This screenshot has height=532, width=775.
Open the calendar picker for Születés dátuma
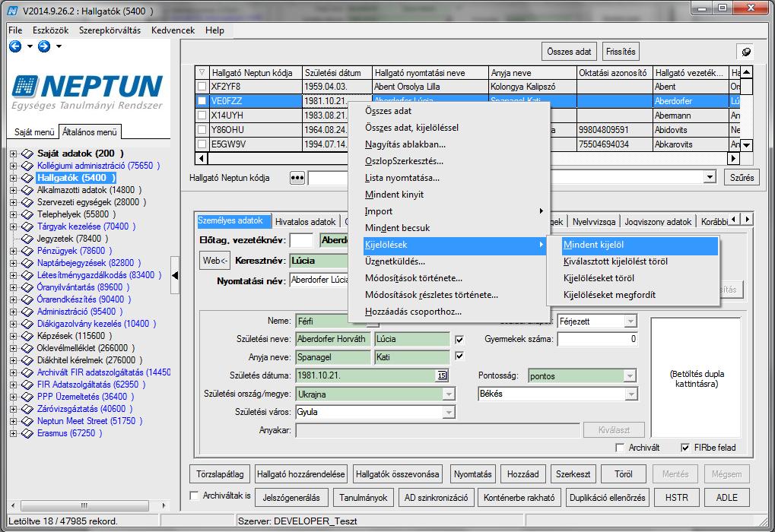point(442,375)
